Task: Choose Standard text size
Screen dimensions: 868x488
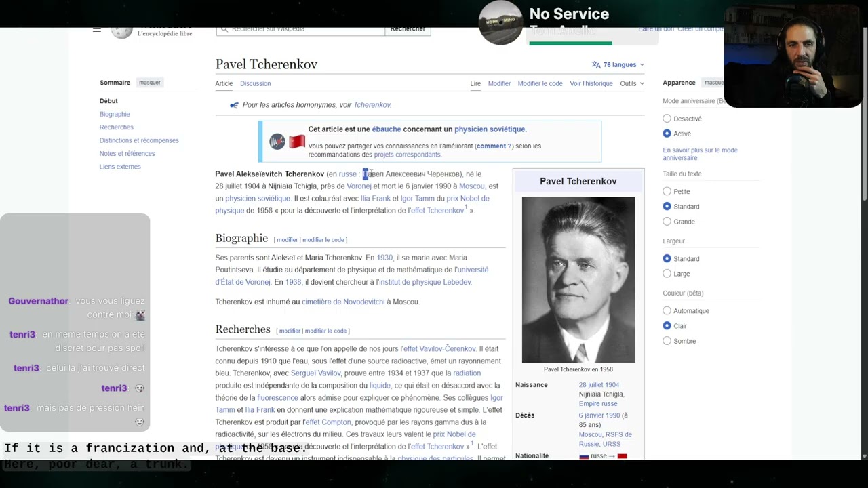Action: [667, 206]
